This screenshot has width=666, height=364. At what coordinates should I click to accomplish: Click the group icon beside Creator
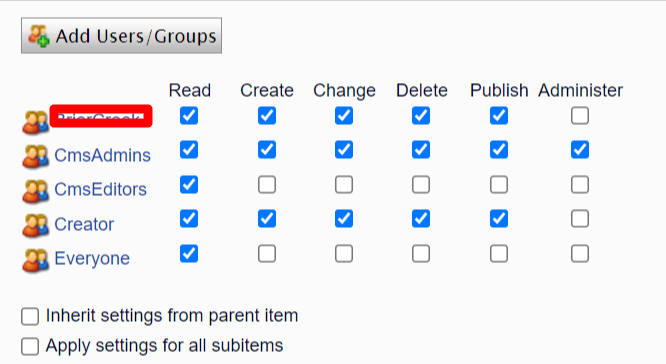click(36, 225)
